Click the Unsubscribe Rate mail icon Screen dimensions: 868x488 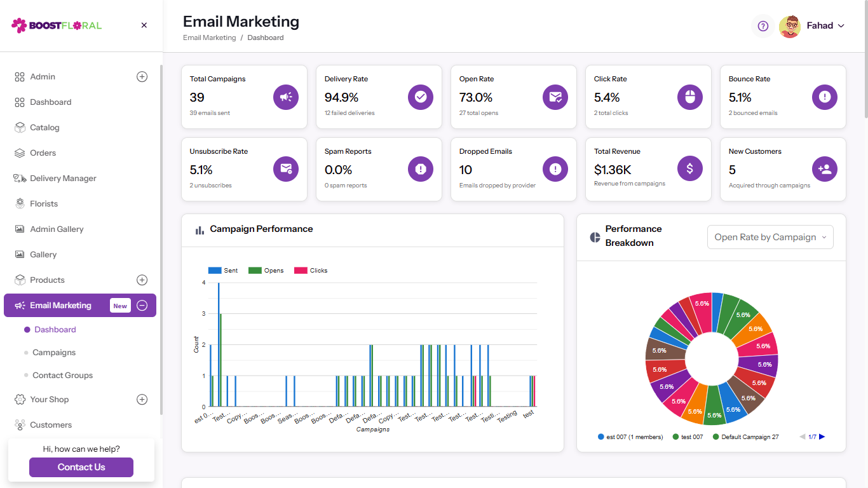tap(286, 169)
